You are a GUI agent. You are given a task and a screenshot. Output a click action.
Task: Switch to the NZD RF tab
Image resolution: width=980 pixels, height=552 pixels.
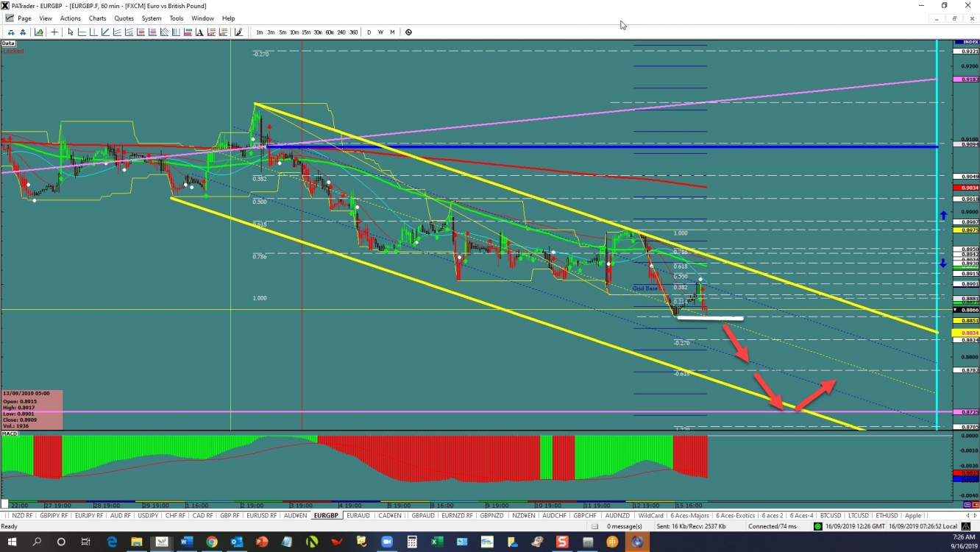(x=22, y=516)
